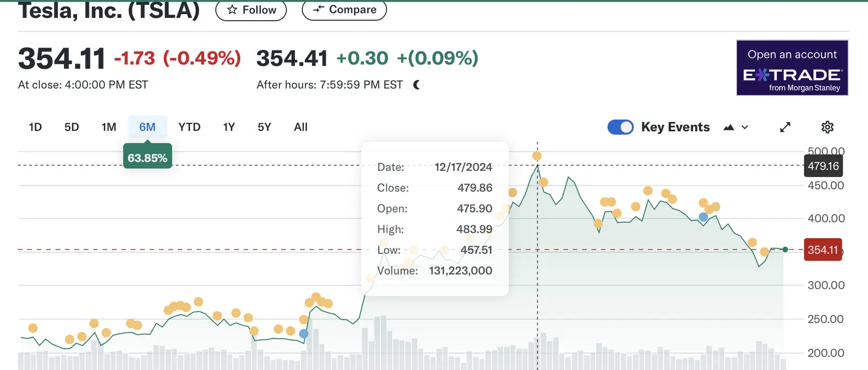Click the 354.11 current price label

click(x=822, y=250)
